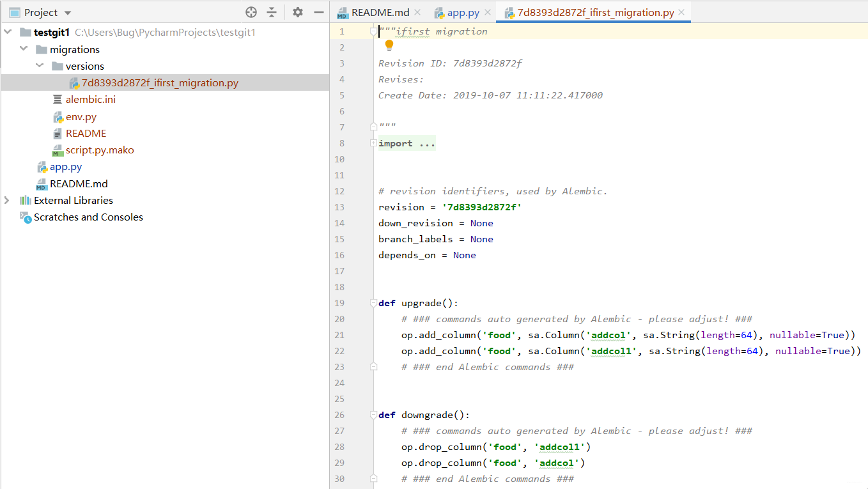The height and width of the screenshot is (489, 868).
Task: Open Project panel settings gear
Action: pos(298,12)
